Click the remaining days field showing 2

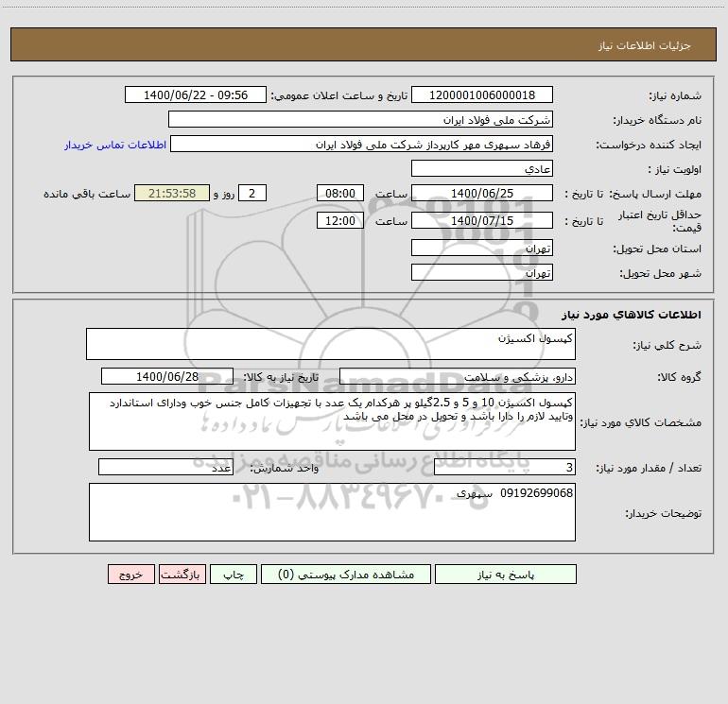(252, 193)
